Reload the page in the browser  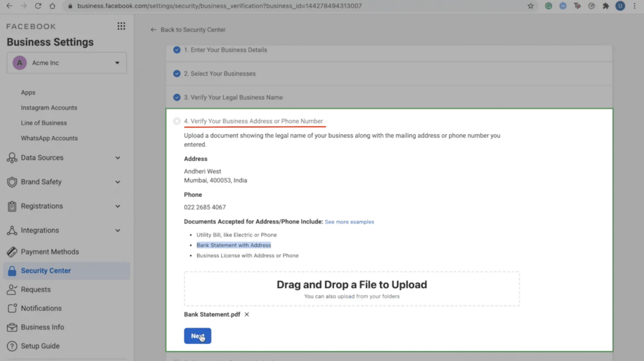click(38, 6)
